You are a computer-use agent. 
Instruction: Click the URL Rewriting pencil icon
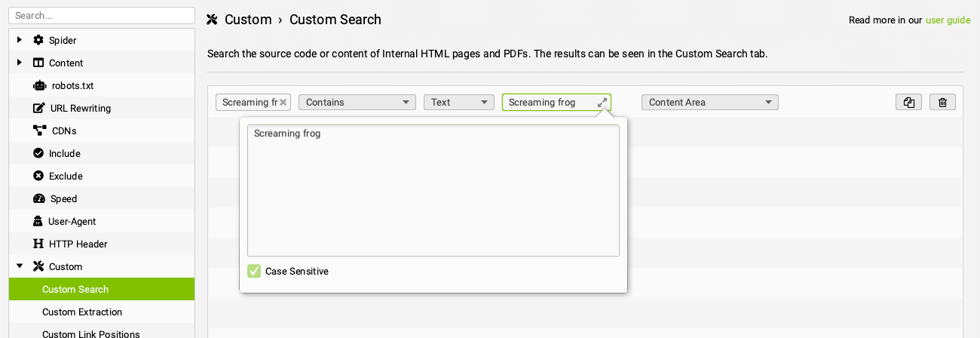point(39,108)
